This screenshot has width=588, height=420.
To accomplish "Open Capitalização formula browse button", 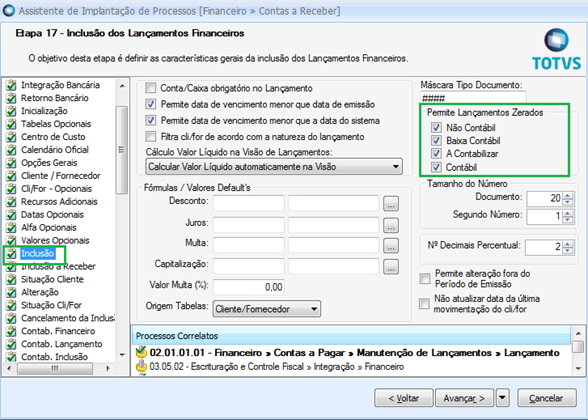I will coord(391,267).
